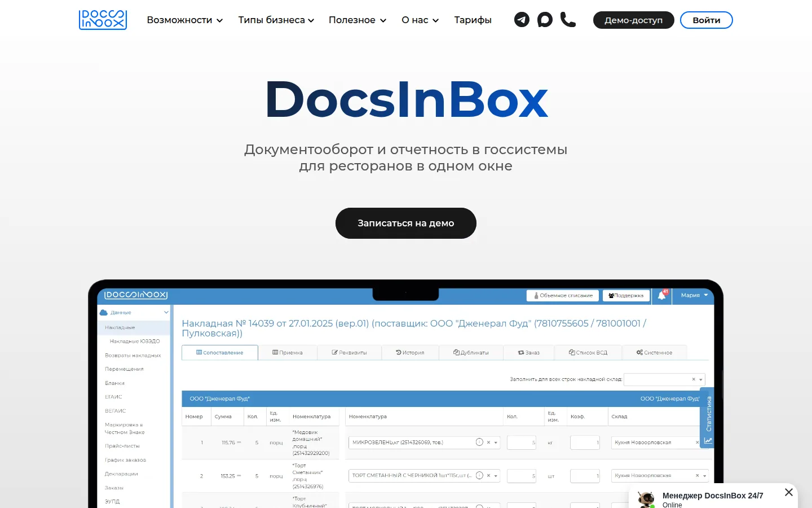Viewport: 812px width, 508px height.
Task: Click the chart icon under Статистика
Action: [x=708, y=440]
